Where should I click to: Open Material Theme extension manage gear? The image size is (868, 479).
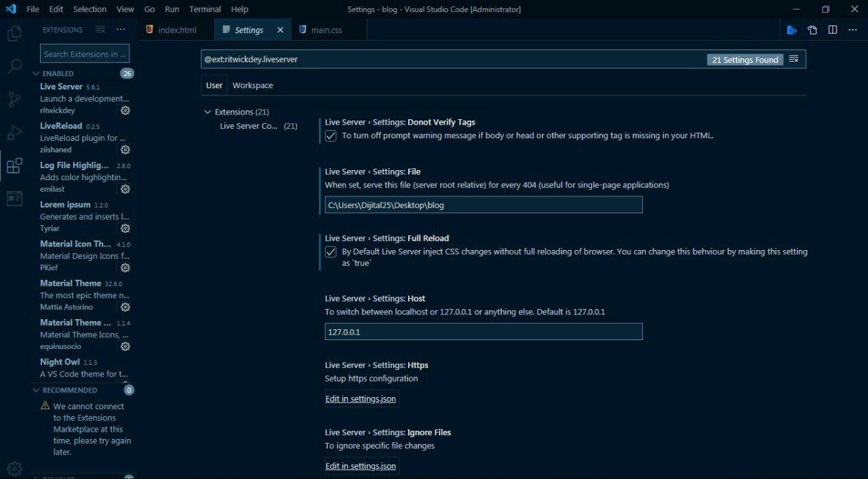click(x=125, y=307)
